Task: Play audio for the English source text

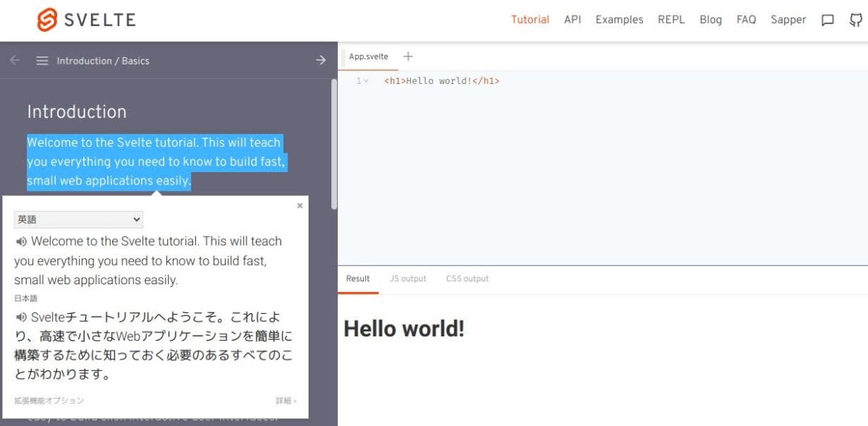Action: point(21,242)
